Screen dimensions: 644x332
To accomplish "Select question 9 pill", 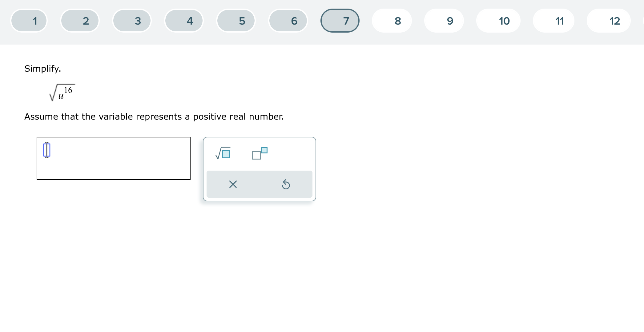I will point(449,20).
